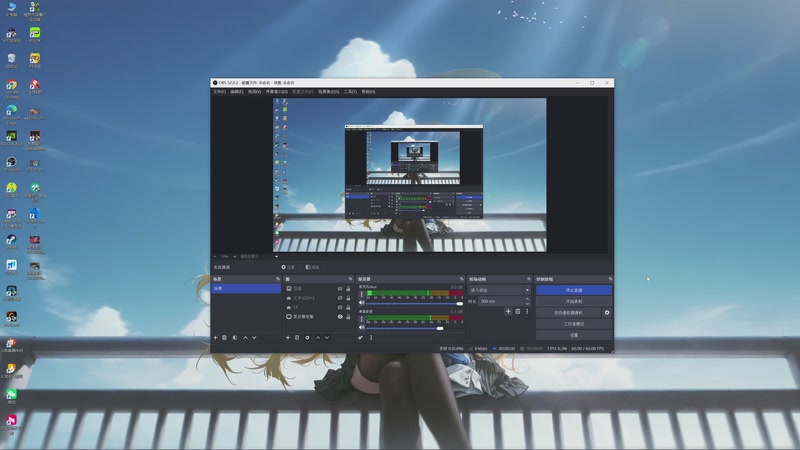
Task: Float the 场景 dock using its header icon
Action: 278,279
